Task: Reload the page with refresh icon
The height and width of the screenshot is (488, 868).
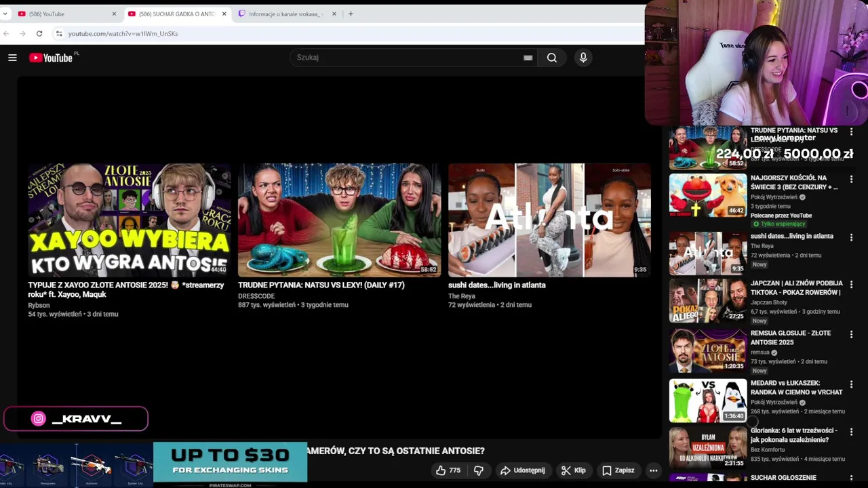Action: 39,33
